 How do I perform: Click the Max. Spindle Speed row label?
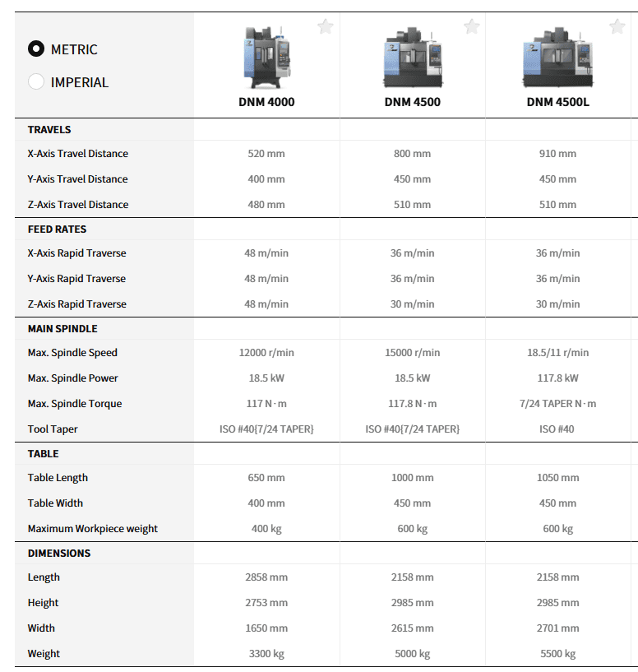72,353
